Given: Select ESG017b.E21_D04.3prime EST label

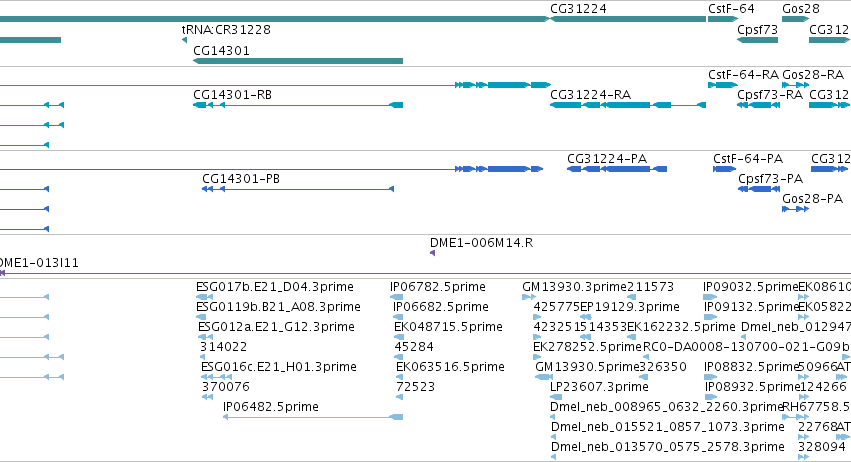Looking at the screenshot, I should pos(275,287).
